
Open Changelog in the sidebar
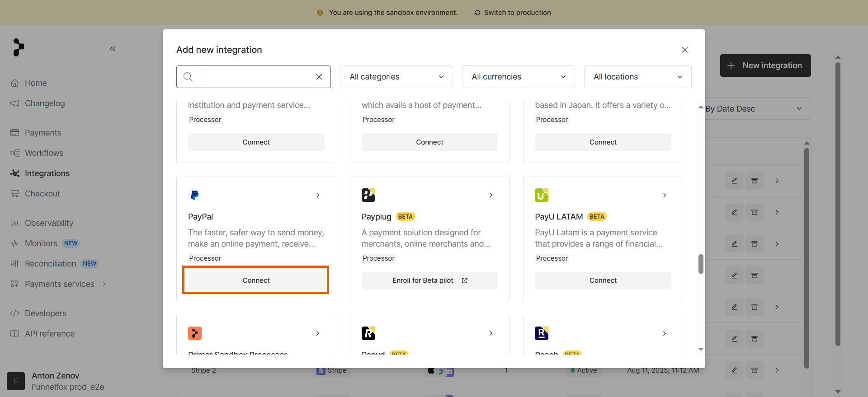[45, 103]
